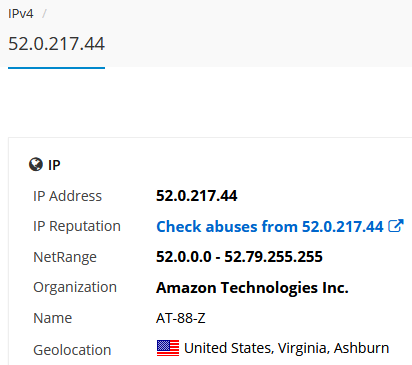Click the breadcrumb slash separator

[44, 14]
